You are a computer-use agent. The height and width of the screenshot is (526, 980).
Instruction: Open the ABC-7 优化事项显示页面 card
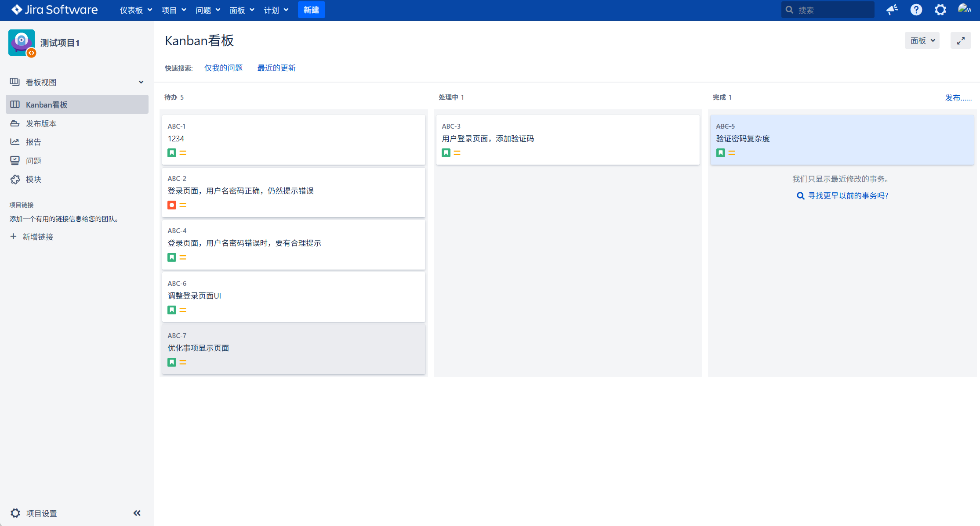click(294, 349)
